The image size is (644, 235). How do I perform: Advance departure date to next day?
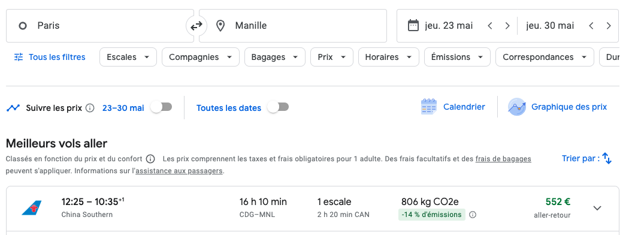(x=507, y=26)
